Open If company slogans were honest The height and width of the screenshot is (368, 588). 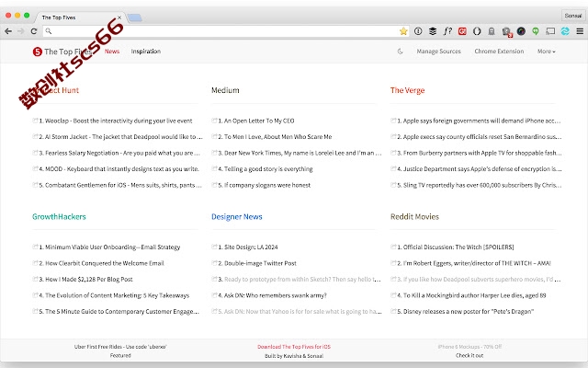tap(265, 185)
